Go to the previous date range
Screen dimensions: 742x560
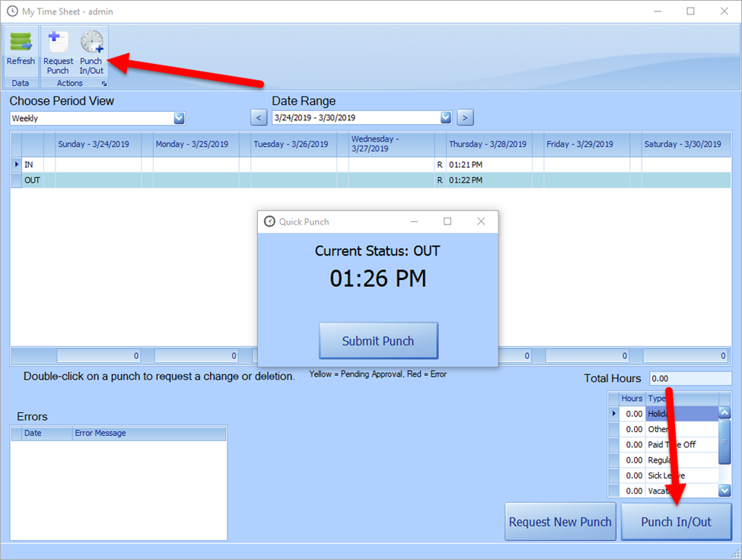click(259, 118)
